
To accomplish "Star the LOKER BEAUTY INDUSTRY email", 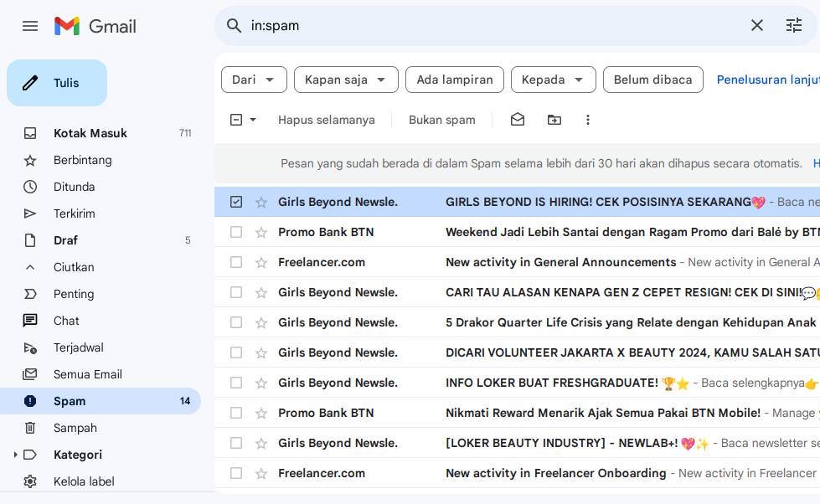I will [261, 443].
